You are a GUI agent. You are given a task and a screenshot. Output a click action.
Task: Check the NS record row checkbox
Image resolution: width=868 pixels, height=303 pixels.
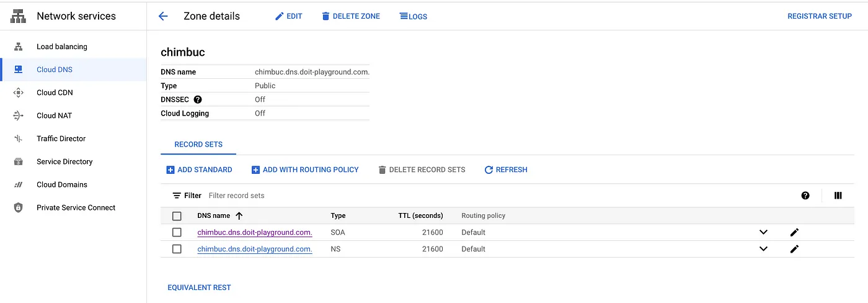coord(177,249)
